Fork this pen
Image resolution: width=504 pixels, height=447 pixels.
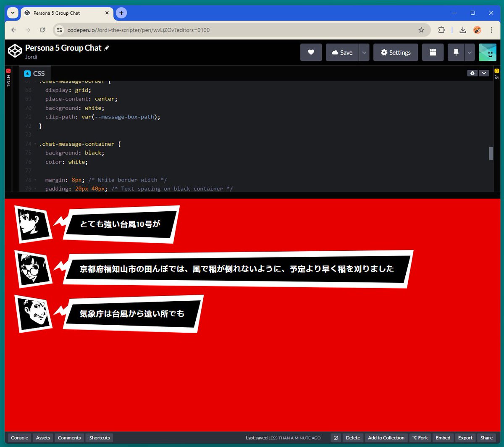click(x=420, y=438)
